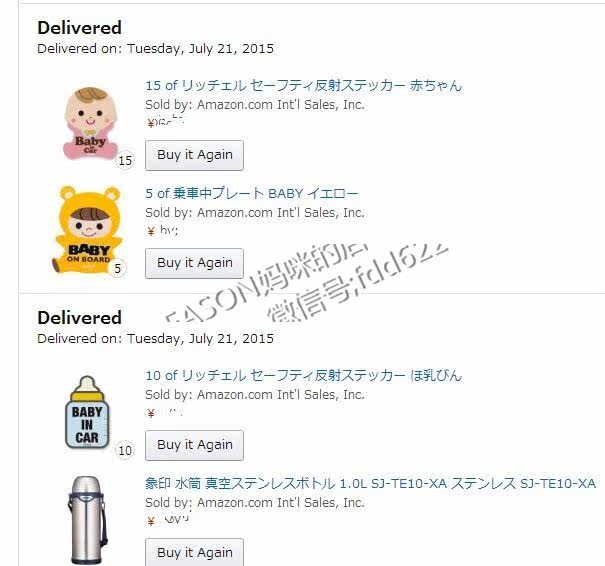Buy the yellow BABY plate again
605x566 pixels.
[x=194, y=263]
